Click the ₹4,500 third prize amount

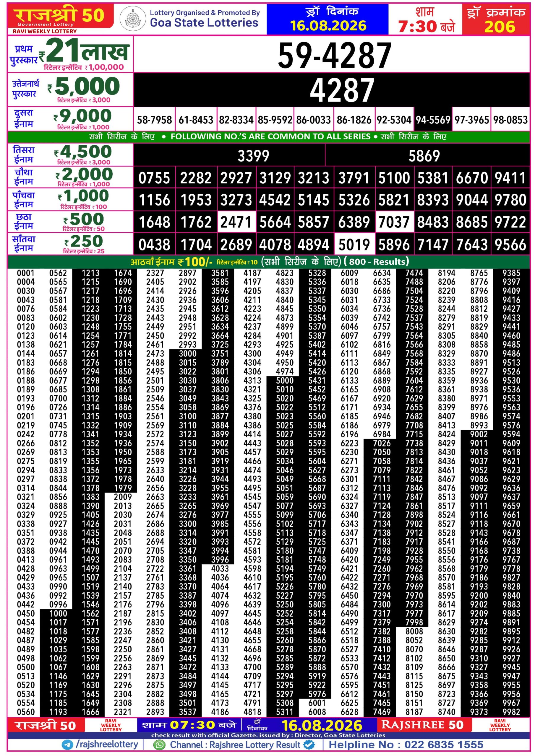[x=83, y=152]
